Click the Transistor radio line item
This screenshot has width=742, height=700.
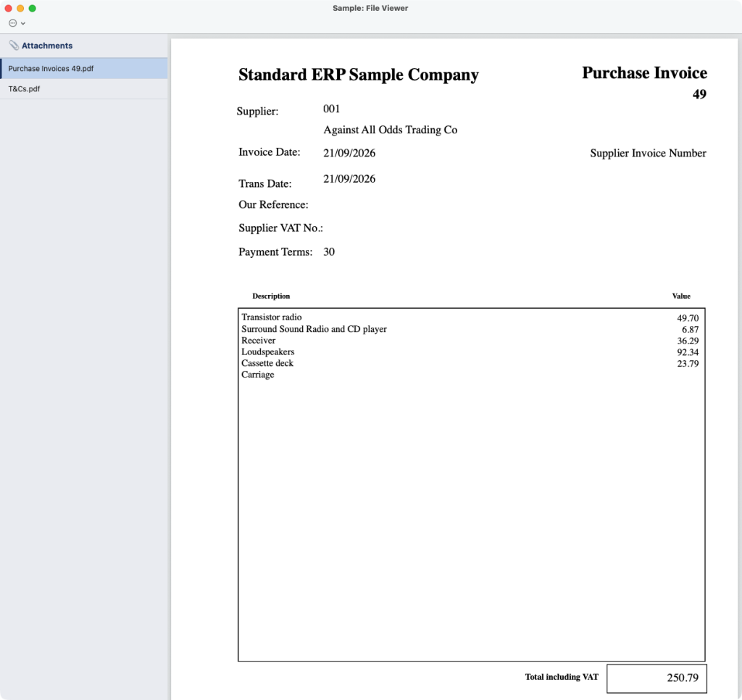(x=271, y=317)
